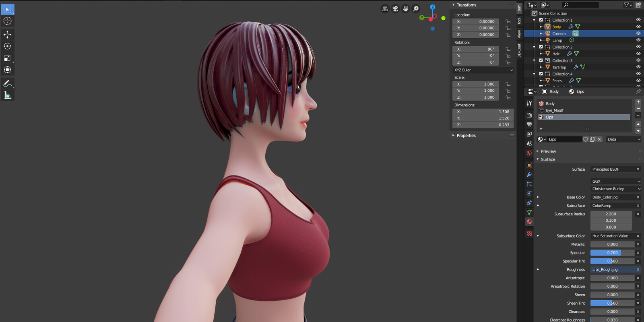Switch to the Item sidebar tab
Image resolution: width=644 pixels, height=322 pixels.
[x=519, y=8]
